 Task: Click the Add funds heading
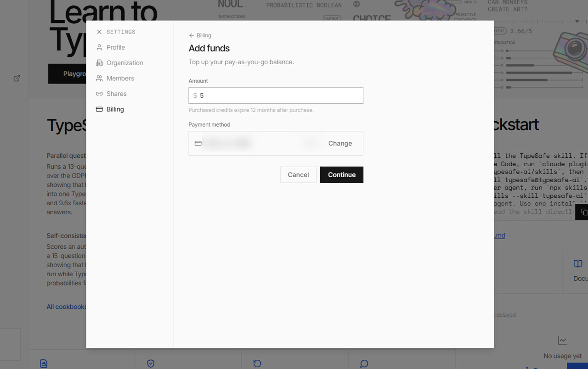click(x=209, y=48)
